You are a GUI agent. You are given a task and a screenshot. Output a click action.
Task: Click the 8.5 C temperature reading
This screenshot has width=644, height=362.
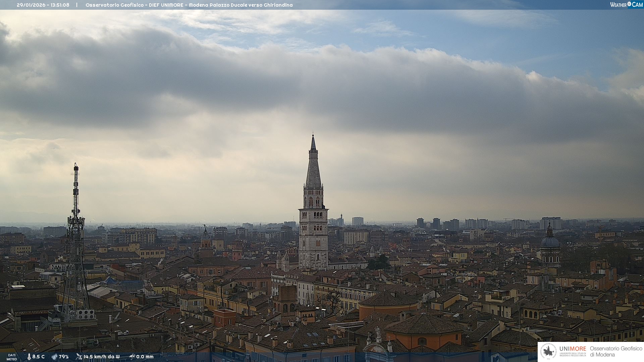[x=39, y=357]
